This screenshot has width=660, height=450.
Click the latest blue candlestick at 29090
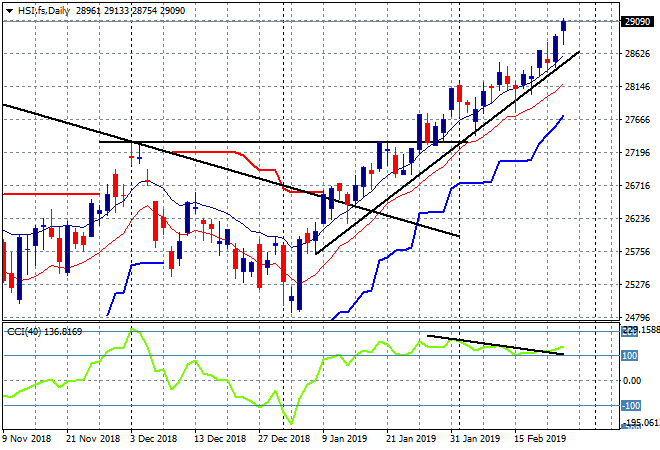tap(564, 26)
